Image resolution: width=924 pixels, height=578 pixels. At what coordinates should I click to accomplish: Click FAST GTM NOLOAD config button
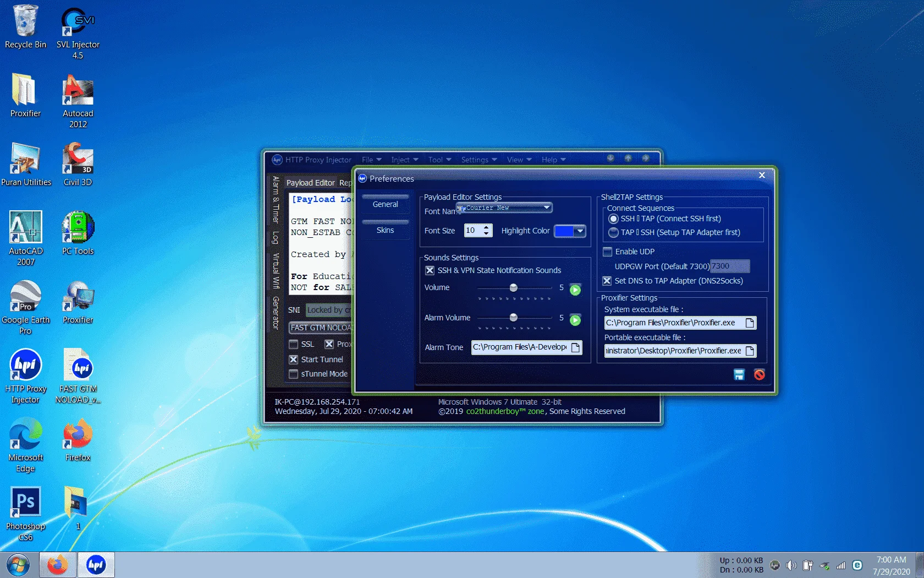[x=321, y=328]
